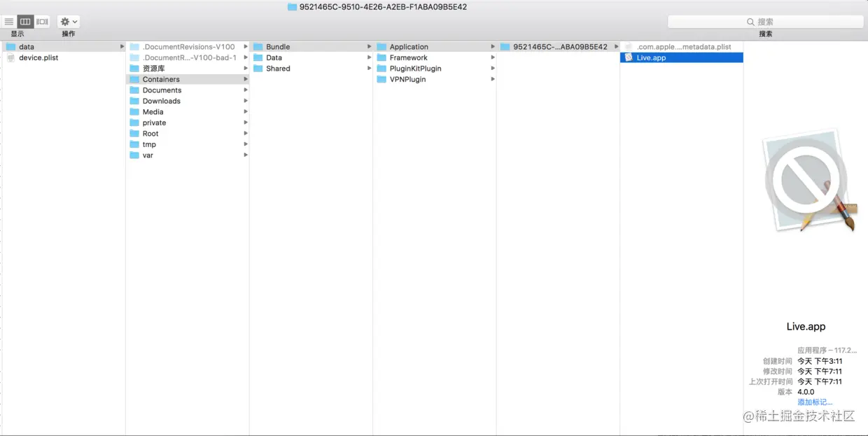This screenshot has width=868, height=436.
Task: Expand arrow next to 9521465C-...ABA09B5E42 row
Action: coord(616,47)
